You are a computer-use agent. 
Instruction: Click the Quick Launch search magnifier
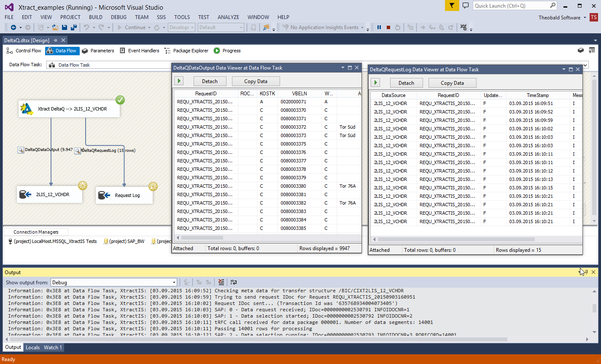pyautogui.click(x=553, y=5)
